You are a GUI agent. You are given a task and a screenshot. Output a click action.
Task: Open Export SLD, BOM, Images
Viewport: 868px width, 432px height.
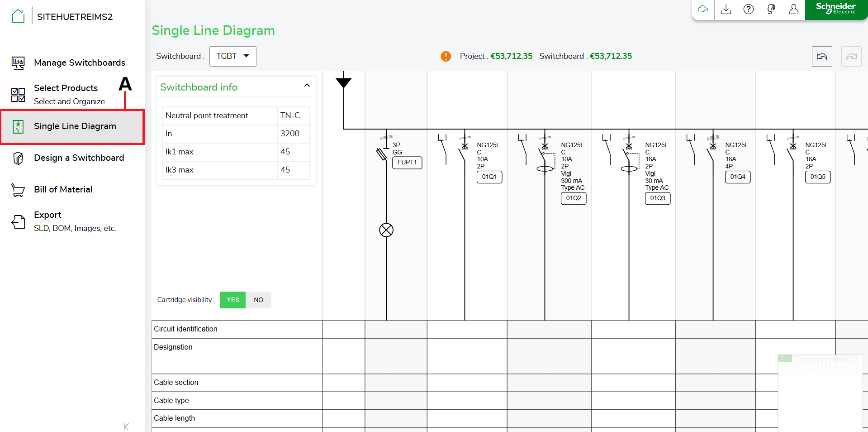coord(75,221)
